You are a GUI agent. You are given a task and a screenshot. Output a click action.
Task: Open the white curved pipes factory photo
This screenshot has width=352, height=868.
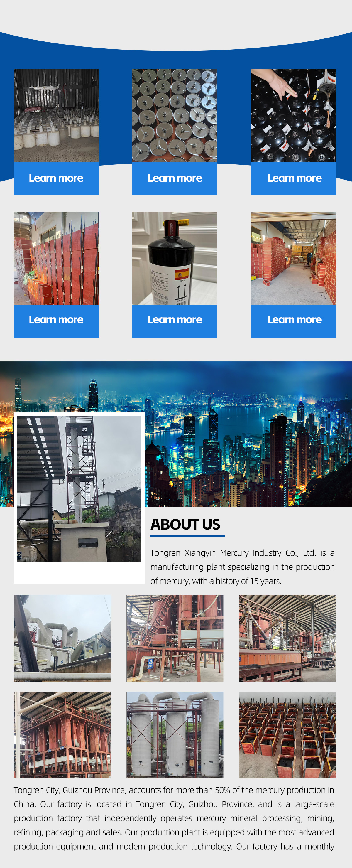62,638
